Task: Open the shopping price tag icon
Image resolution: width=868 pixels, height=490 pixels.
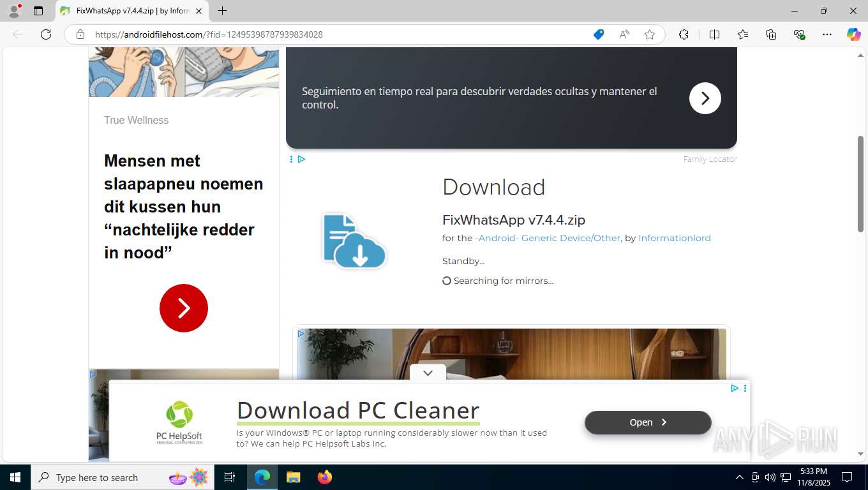Action: [x=599, y=34]
